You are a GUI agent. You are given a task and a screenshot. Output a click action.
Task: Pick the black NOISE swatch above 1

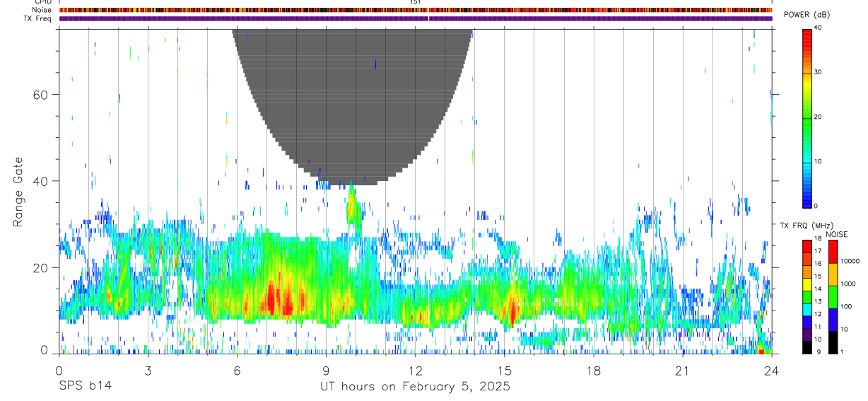click(x=833, y=342)
